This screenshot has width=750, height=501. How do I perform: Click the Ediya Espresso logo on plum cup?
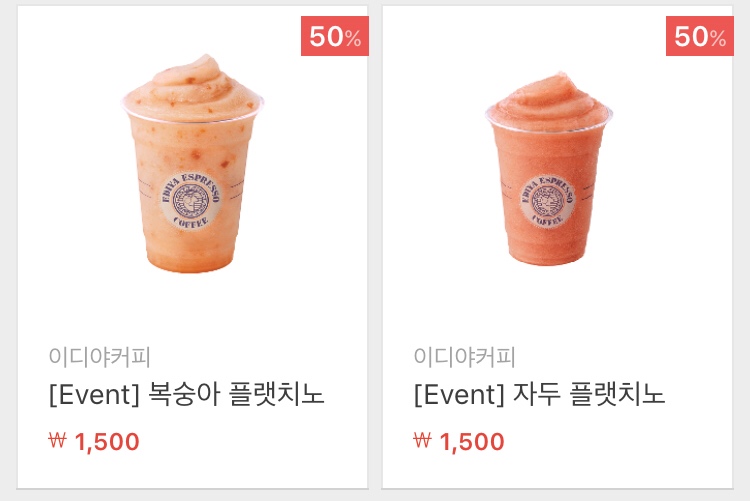click(x=548, y=201)
